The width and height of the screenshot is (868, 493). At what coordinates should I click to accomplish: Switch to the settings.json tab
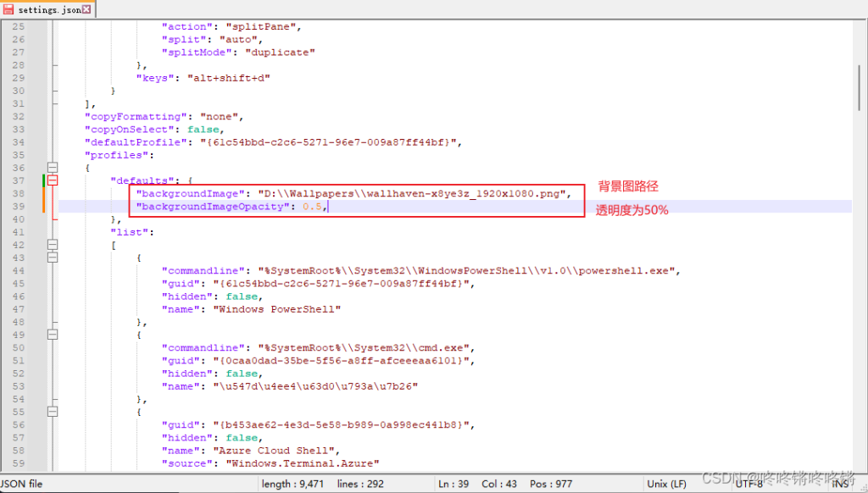point(48,9)
